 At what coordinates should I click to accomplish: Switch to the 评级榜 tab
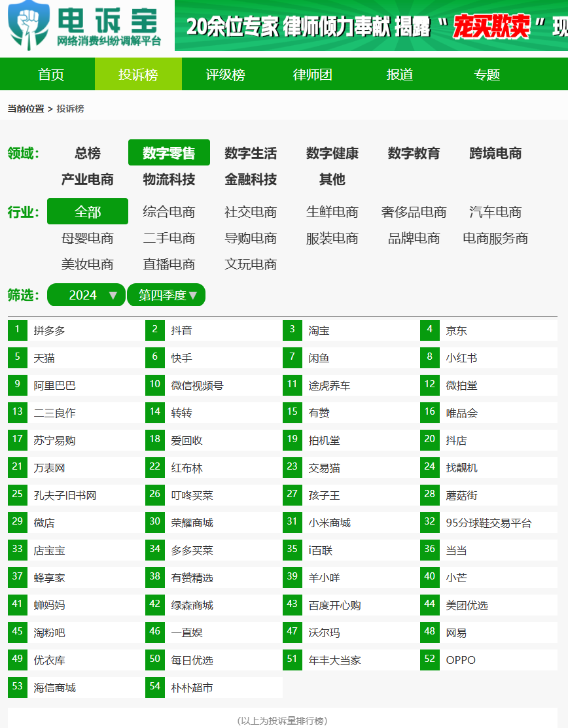(225, 75)
